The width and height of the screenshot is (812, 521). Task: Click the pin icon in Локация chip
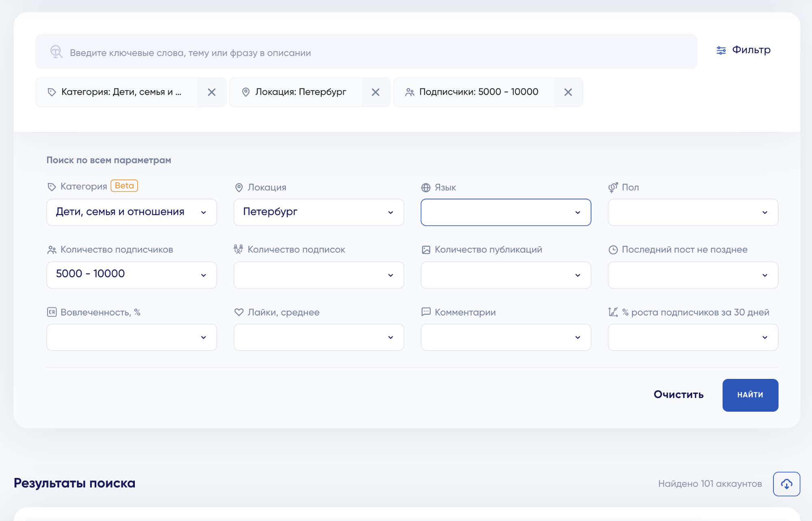click(x=246, y=92)
